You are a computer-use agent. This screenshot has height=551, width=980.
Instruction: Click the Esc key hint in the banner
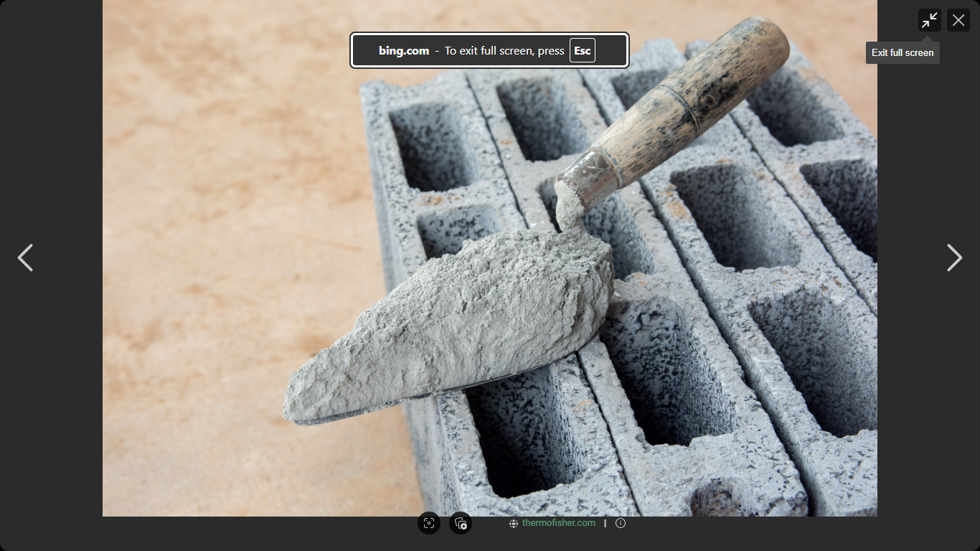583,50
